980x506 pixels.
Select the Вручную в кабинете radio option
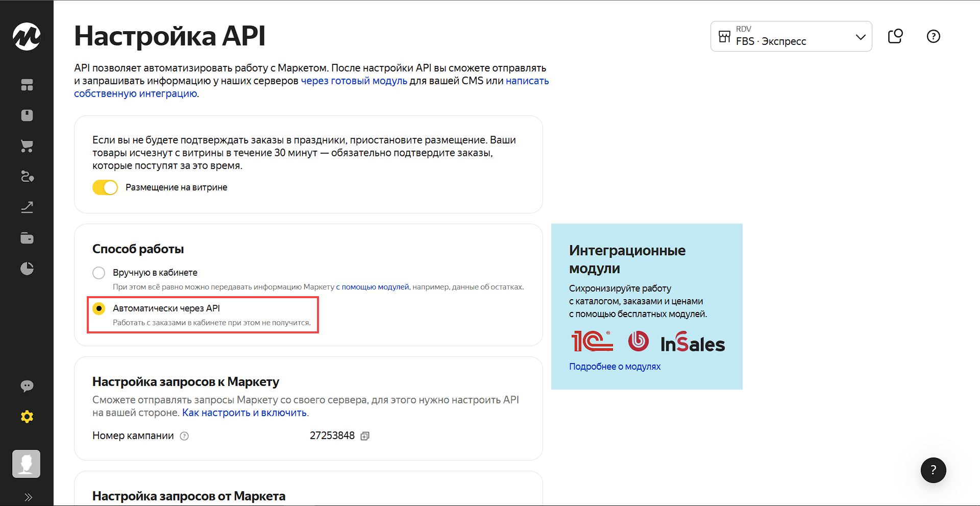tap(99, 273)
